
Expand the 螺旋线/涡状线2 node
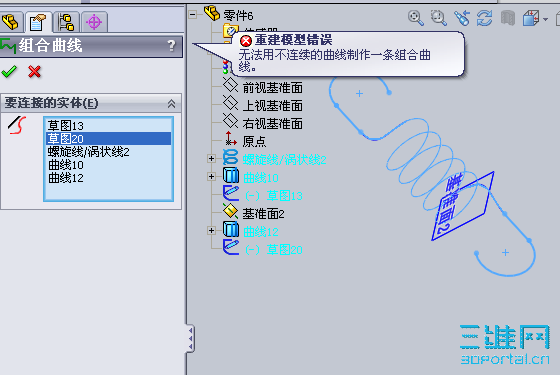click(211, 158)
